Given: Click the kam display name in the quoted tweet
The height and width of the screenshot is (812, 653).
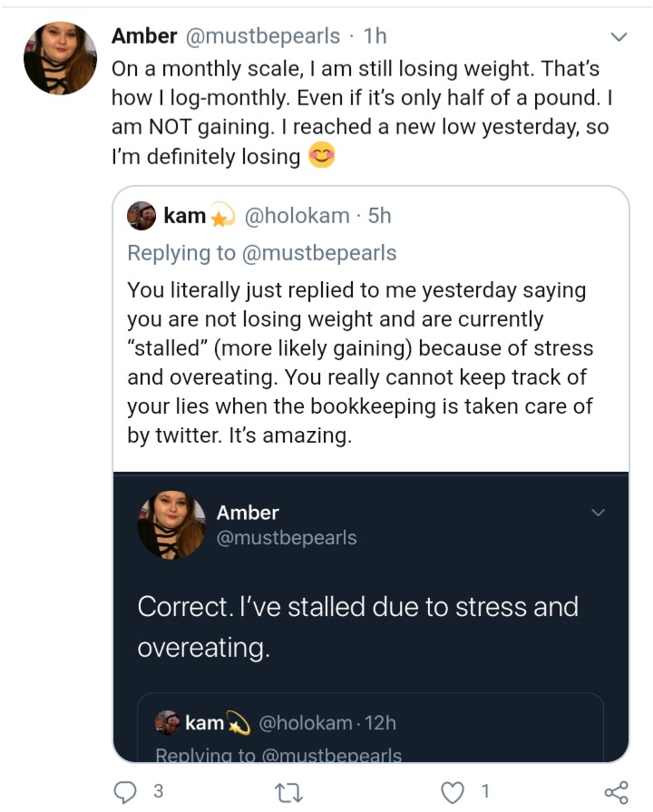Looking at the screenshot, I should click(184, 215).
